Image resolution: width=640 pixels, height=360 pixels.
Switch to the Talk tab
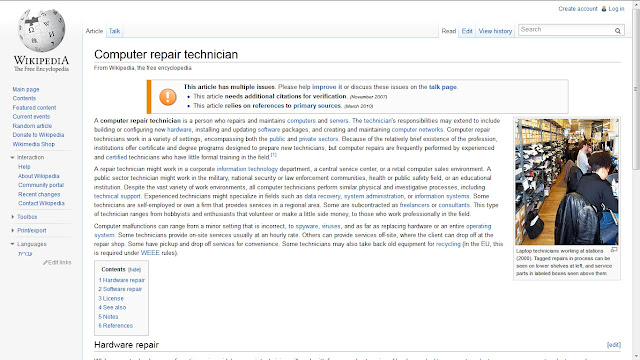[114, 31]
